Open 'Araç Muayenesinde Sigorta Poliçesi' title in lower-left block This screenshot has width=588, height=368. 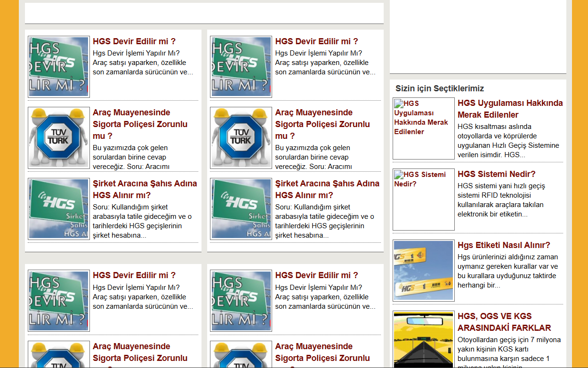pyautogui.click(x=140, y=355)
